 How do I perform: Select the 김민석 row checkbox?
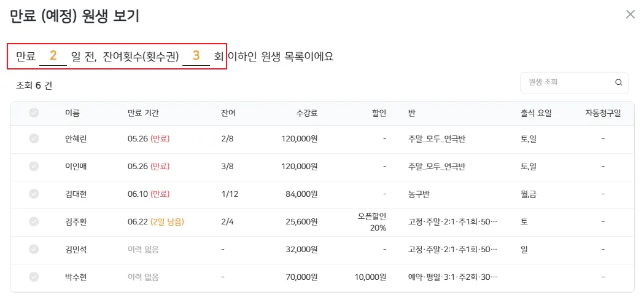click(34, 249)
